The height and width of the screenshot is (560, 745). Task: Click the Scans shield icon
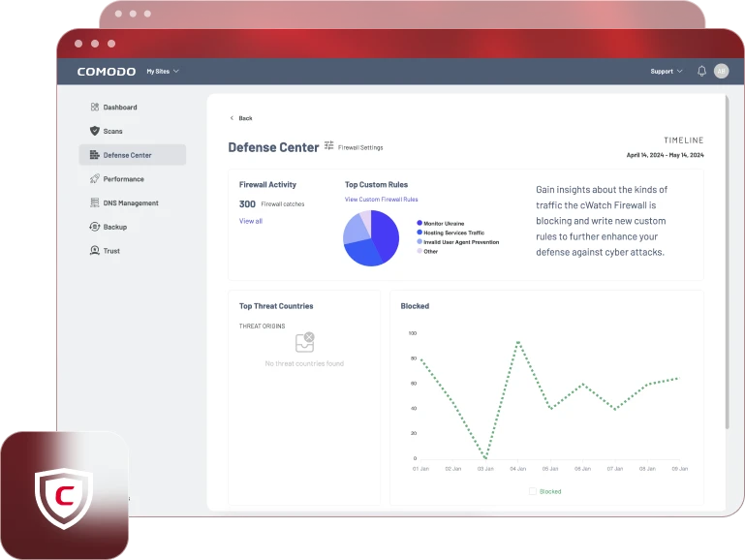[94, 131]
